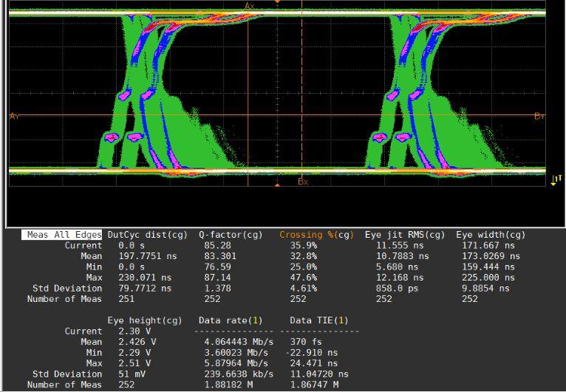The image size is (566, 392).
Task: Select the Eye height(cg) measurement header
Action: [x=145, y=320]
